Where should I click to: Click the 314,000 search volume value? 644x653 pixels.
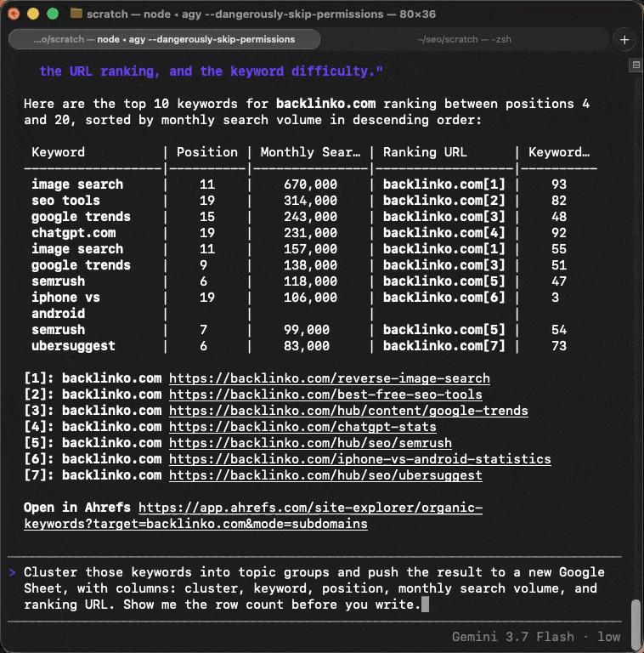pyautogui.click(x=310, y=201)
